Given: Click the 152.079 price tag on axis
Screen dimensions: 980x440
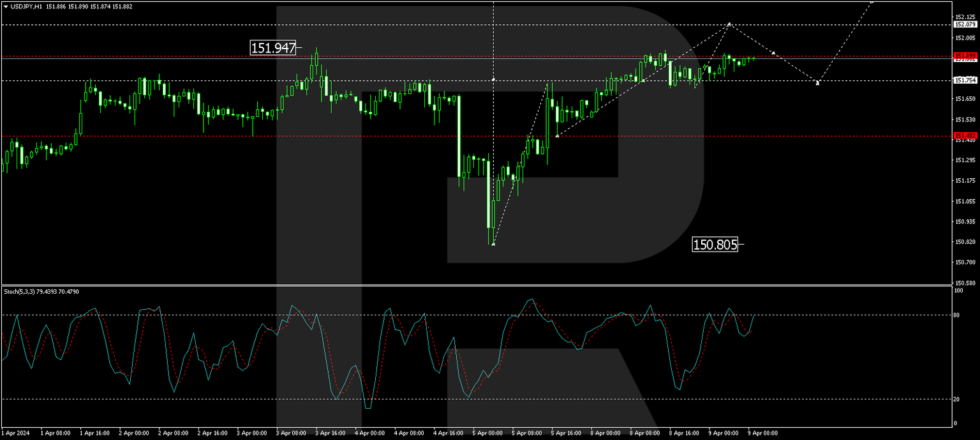Looking at the screenshot, I should click(964, 24).
